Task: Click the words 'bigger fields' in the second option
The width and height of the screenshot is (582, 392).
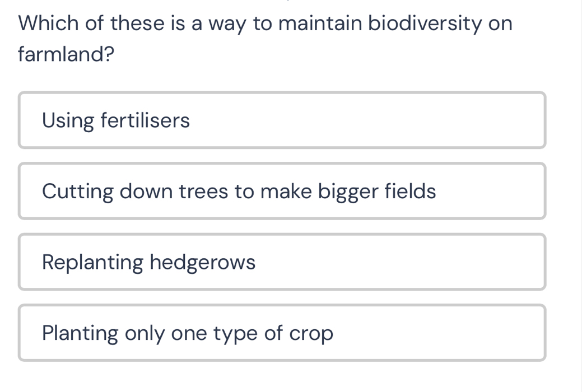Action: 377,191
